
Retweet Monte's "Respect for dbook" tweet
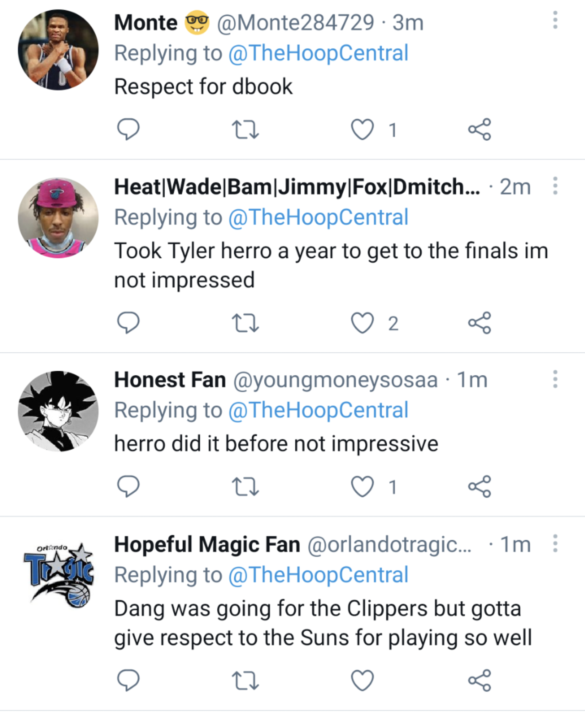coord(245,130)
